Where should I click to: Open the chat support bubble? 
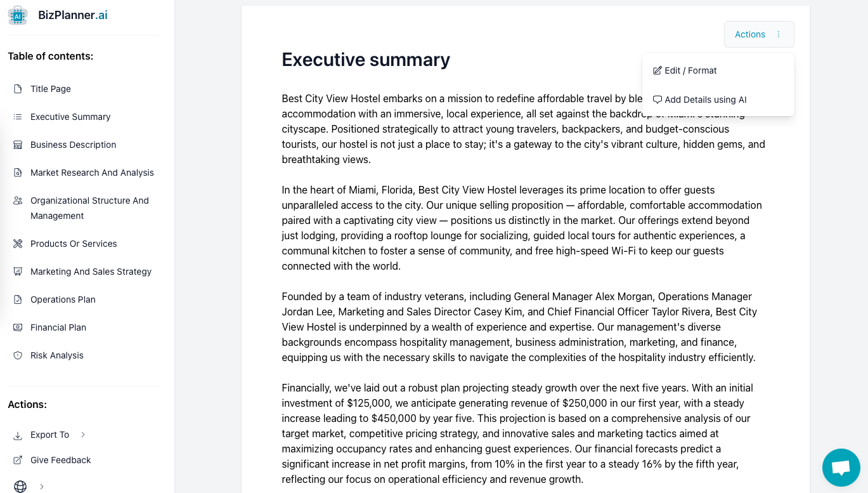[x=841, y=468]
